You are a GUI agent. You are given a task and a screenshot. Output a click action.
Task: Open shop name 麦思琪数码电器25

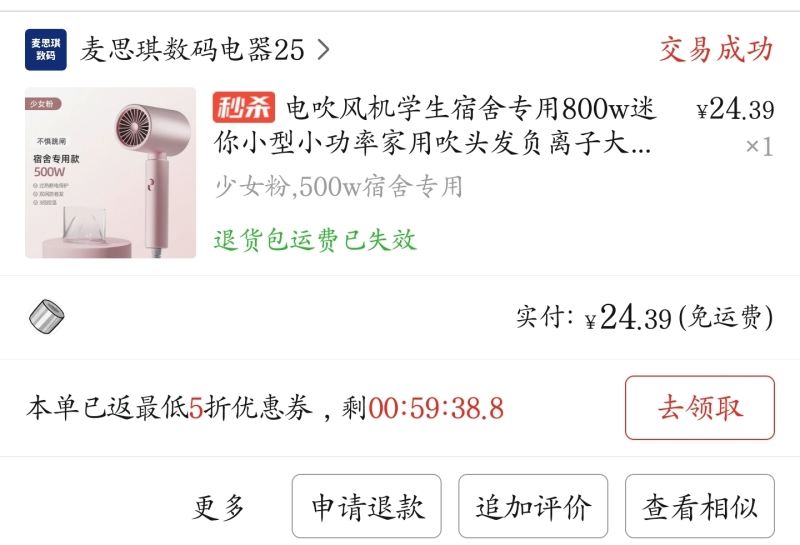[192, 49]
